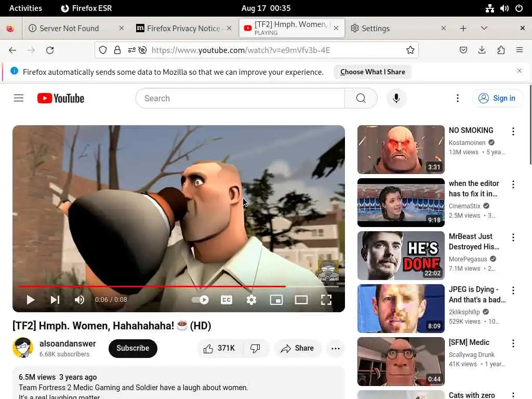Like the video (371K thumbs up)
Image resolution: width=532 pixels, height=399 pixels.
click(219, 348)
